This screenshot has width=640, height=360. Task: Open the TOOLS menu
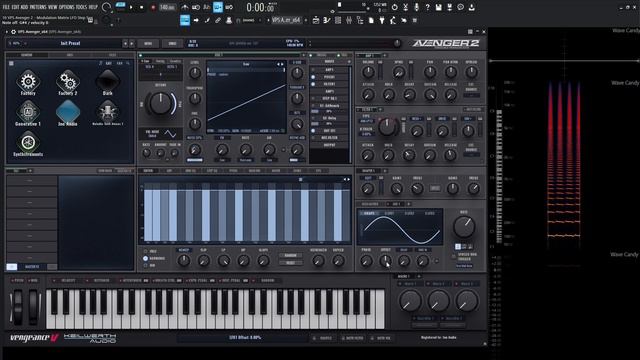pos(82,7)
